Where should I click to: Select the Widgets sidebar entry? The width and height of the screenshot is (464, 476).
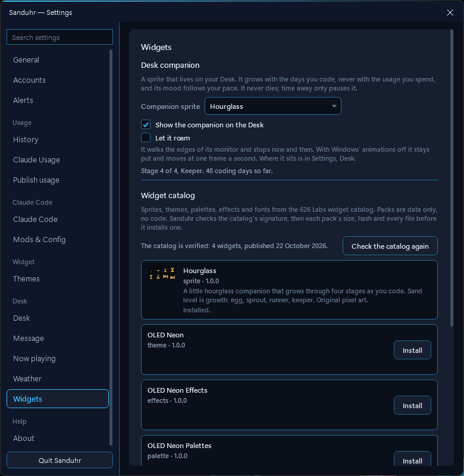(58, 399)
